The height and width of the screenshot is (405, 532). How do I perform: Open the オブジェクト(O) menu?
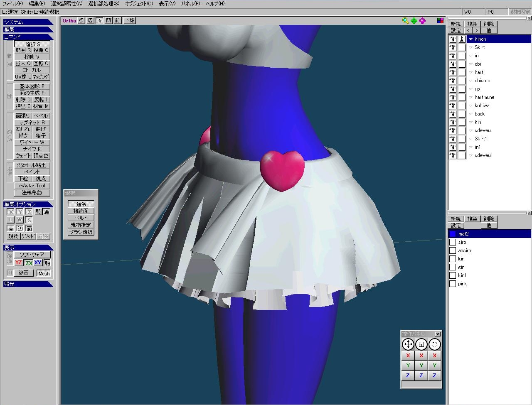click(139, 4)
